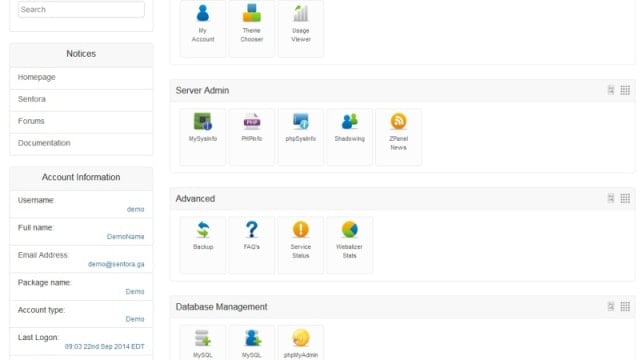This screenshot has height=360, width=640.
Task: Collapse the Database Management section
Action: click(x=611, y=307)
